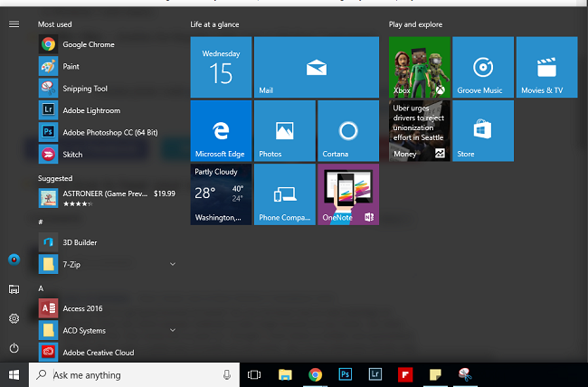Open Adobe Creative Cloud app
The image size is (588, 387).
107,353
